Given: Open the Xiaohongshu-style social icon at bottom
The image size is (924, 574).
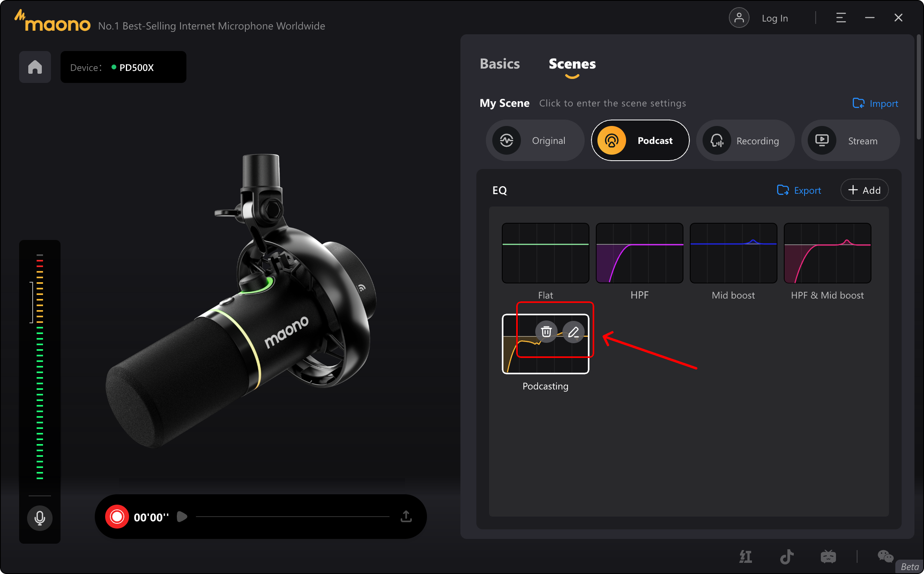Looking at the screenshot, I should tap(745, 556).
